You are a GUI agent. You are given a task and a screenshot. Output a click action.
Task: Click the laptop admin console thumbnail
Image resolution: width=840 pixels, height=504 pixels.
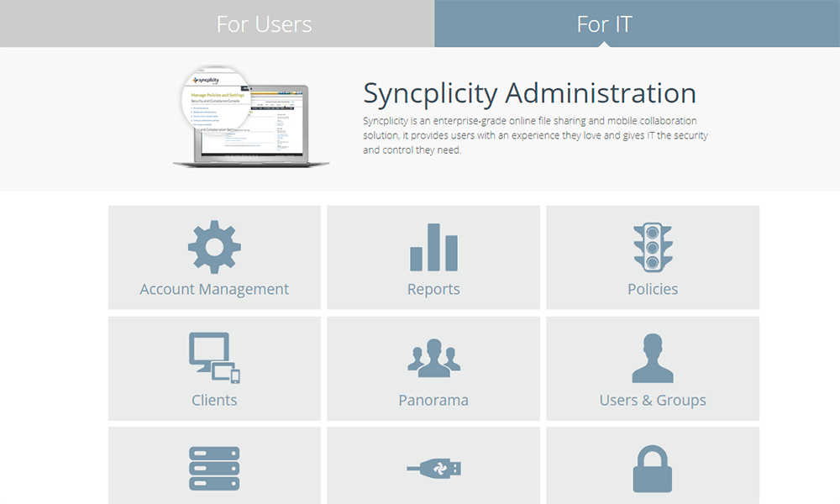pos(250,117)
